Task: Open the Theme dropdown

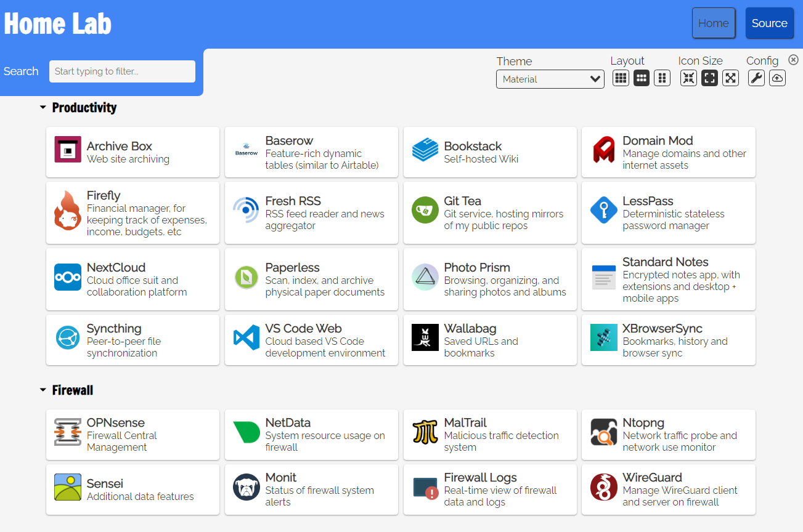Action: click(x=550, y=79)
